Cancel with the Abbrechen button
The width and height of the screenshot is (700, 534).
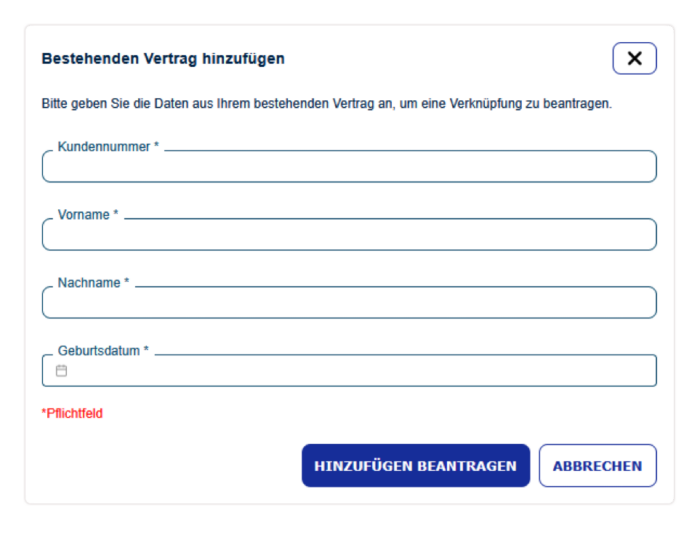[x=597, y=466]
